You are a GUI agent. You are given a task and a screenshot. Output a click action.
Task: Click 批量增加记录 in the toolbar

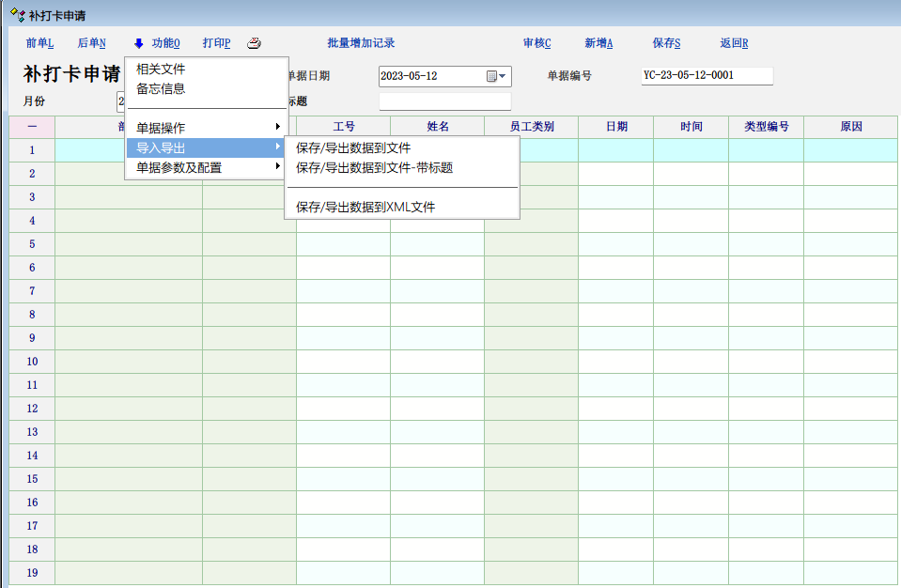(361, 43)
